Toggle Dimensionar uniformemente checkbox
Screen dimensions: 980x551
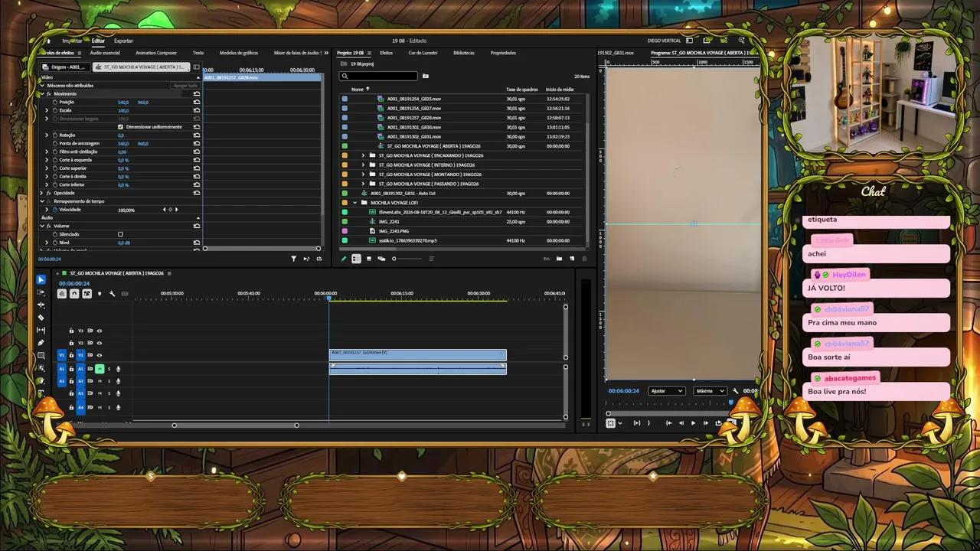click(x=120, y=126)
